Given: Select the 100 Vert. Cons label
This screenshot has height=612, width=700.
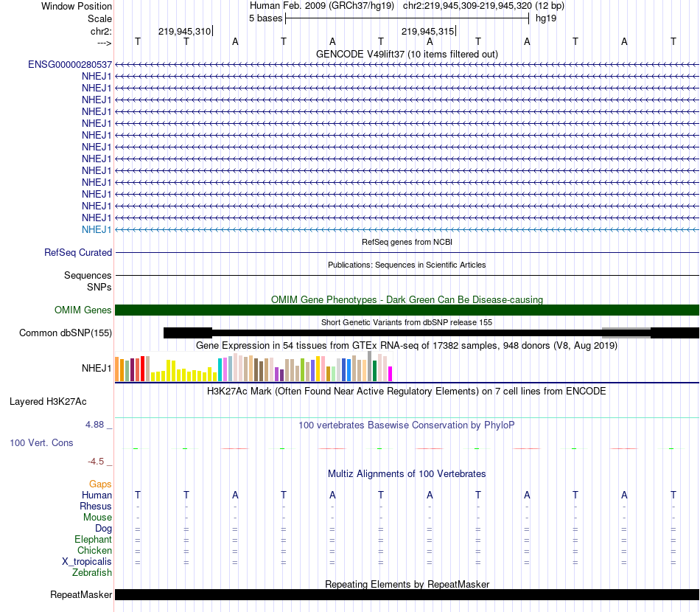Looking at the screenshot, I should pos(41,443).
